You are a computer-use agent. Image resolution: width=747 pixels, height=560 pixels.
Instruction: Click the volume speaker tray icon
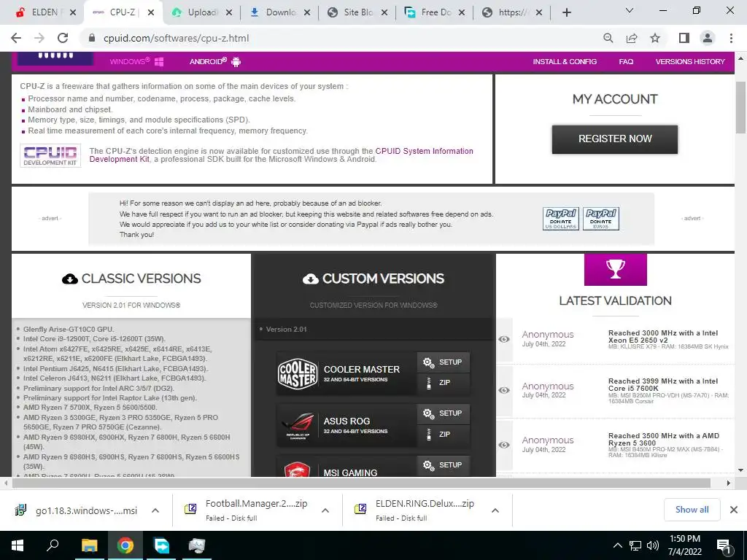(653, 545)
